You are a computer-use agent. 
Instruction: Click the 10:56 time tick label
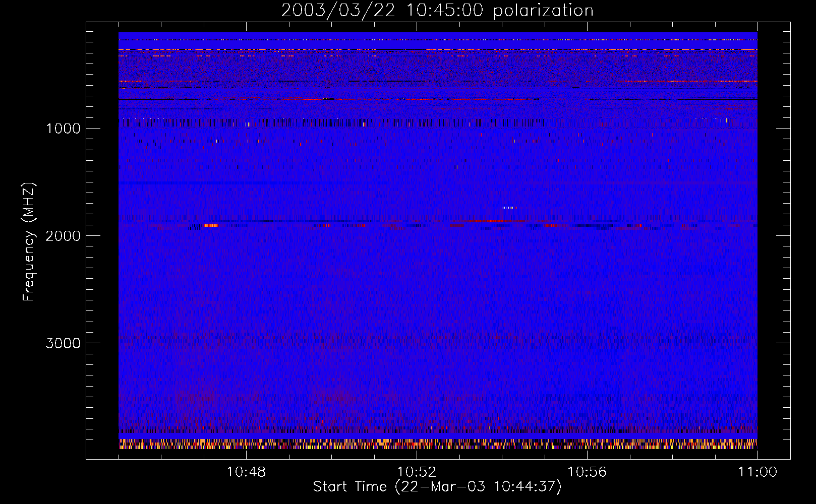tap(587, 472)
